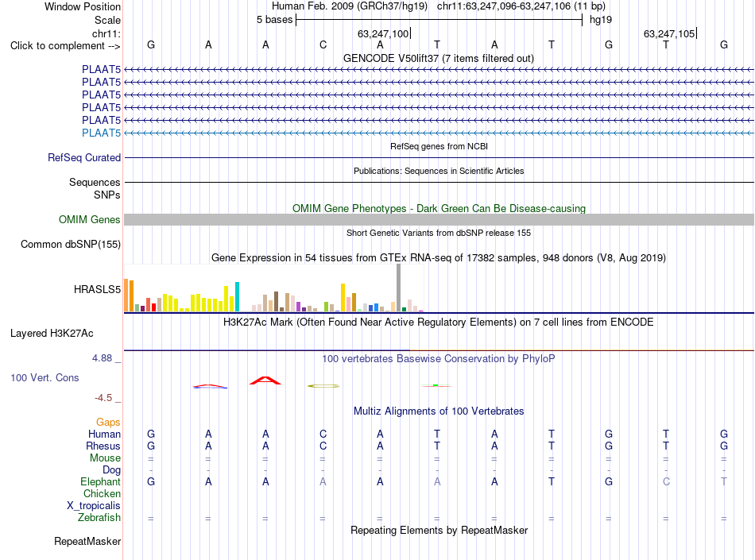Click the tall gray bar in GTEx chart
Screen dimensions: 755x560
pyautogui.click(x=399, y=288)
